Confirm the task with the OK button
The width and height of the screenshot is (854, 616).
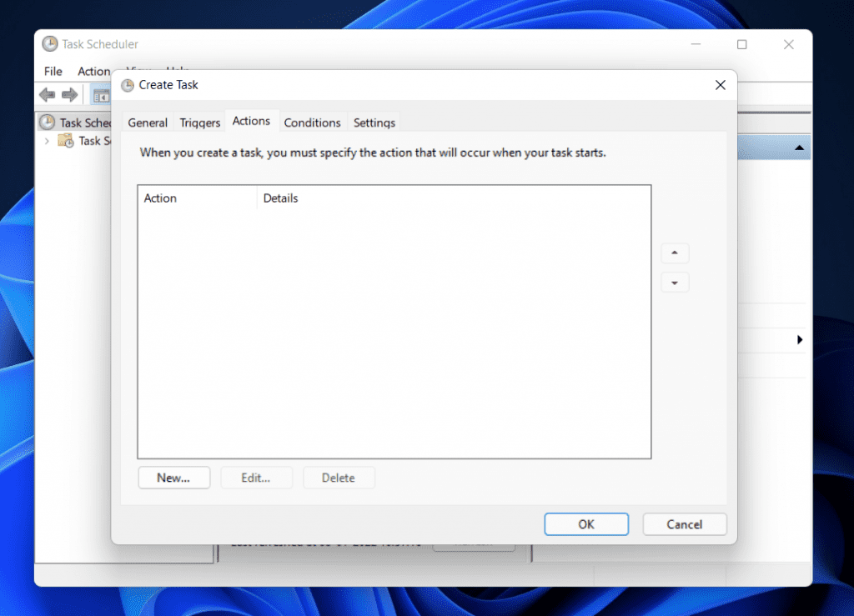(585, 523)
